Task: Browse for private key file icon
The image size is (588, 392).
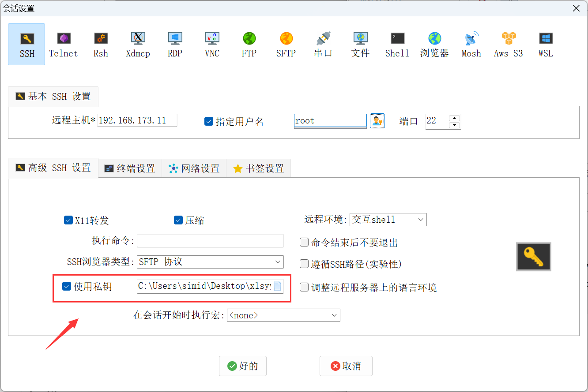Action: point(277,286)
